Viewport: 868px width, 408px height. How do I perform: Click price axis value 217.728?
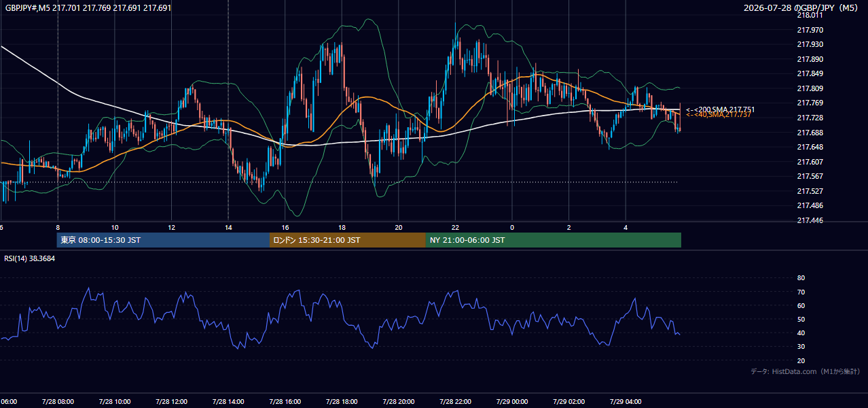[x=810, y=118]
